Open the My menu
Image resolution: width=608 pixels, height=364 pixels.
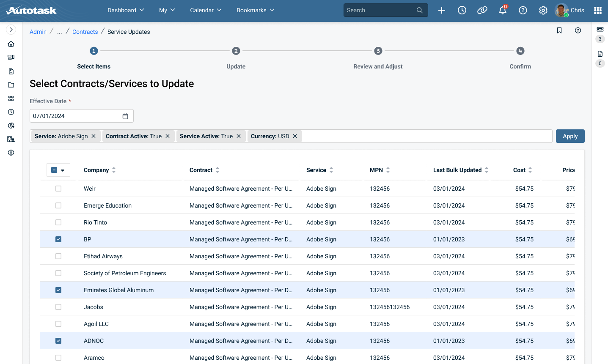167,10
